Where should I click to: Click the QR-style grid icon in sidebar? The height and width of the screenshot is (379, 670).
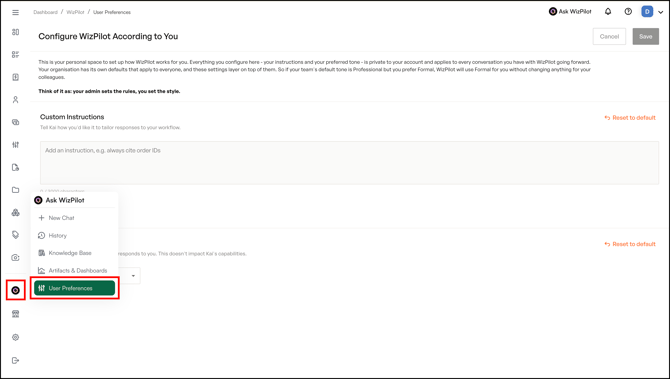click(15, 55)
